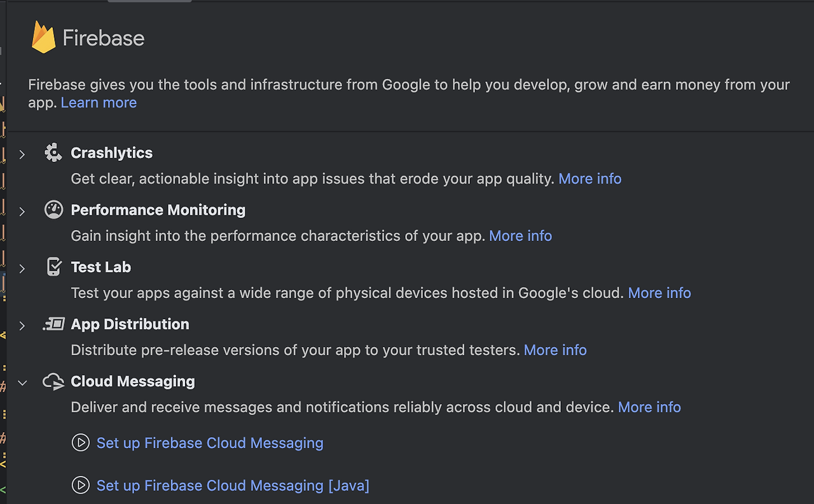814x504 pixels.
Task: Expand the Test Lab section chevron
Action: pyautogui.click(x=22, y=268)
